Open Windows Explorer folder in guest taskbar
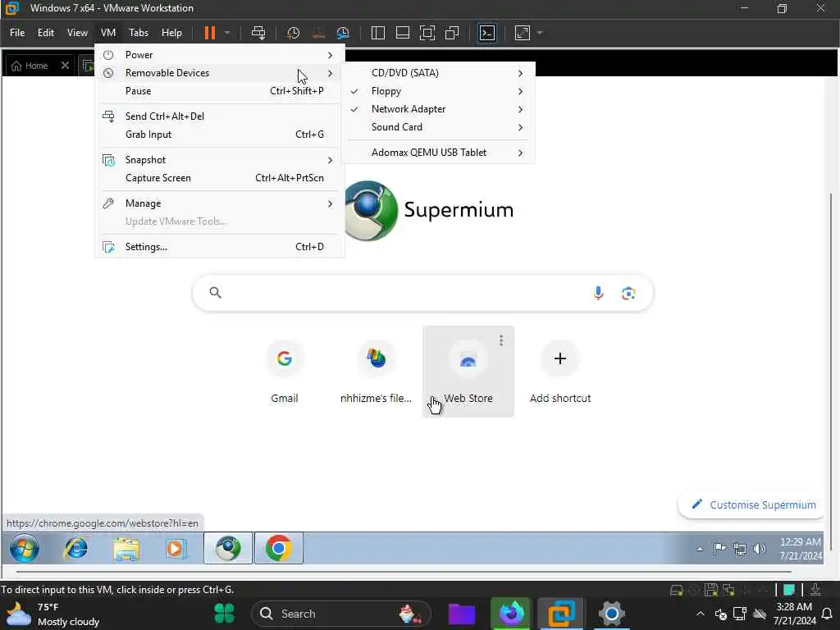 coord(126,549)
